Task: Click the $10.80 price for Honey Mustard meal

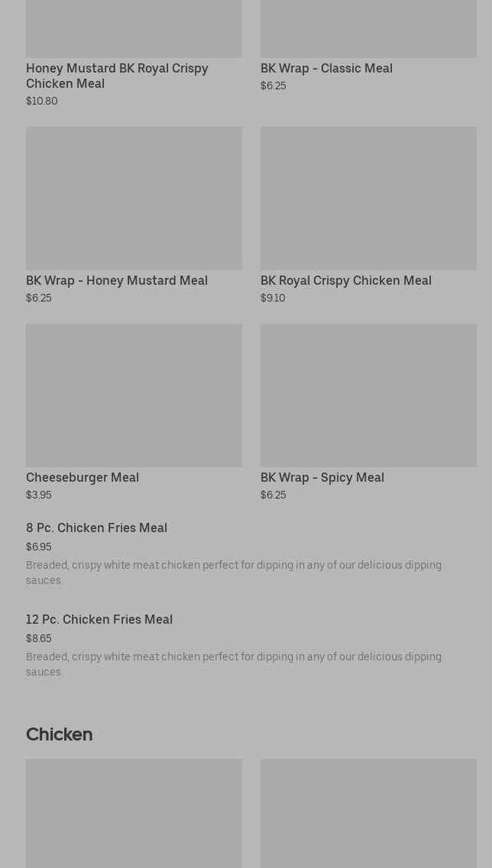Action: click(42, 102)
